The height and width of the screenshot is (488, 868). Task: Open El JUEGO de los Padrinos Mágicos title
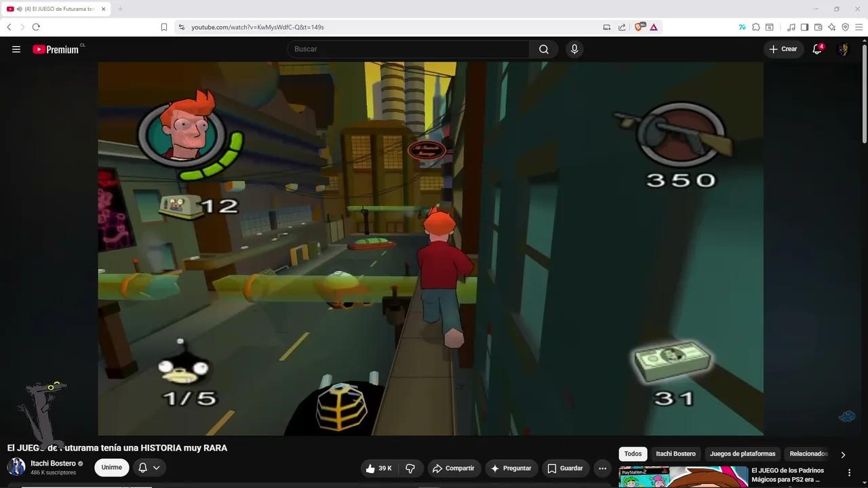787,475
